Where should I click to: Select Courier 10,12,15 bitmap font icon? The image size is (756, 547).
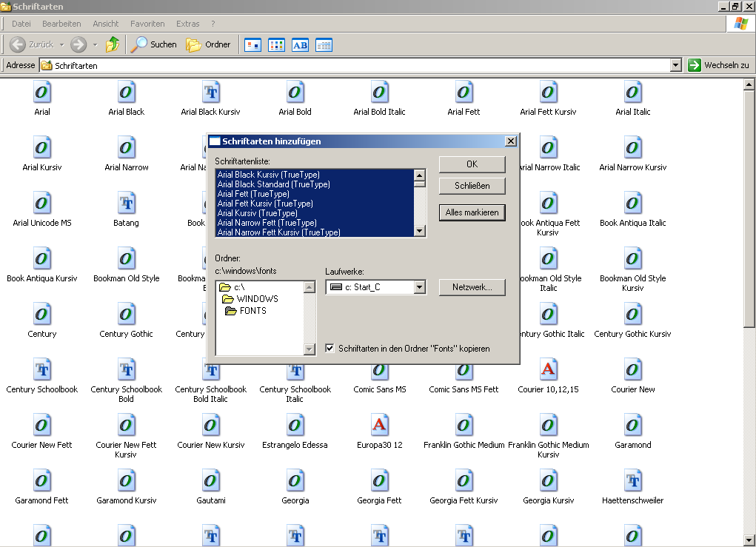coord(548,369)
